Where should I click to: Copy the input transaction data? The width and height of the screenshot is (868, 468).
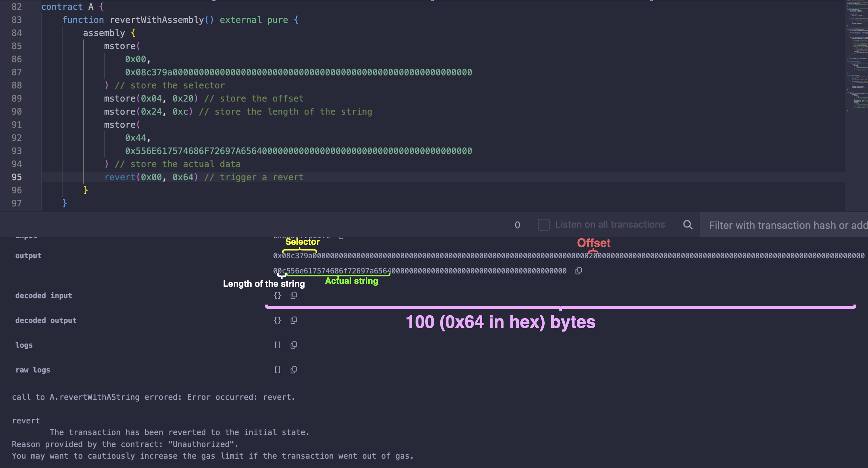point(341,237)
